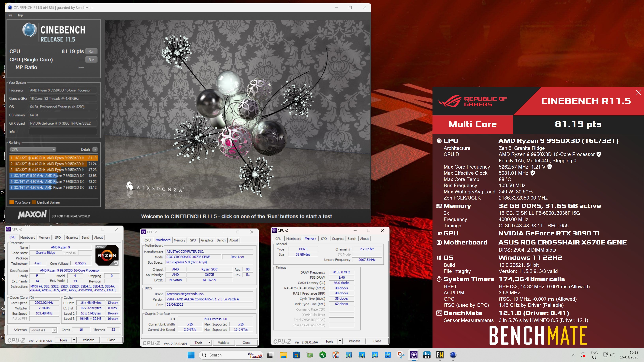Screen dimensions: 644x362
Task: Switch the ENG US input language indicator
Action: pyautogui.click(x=594, y=355)
